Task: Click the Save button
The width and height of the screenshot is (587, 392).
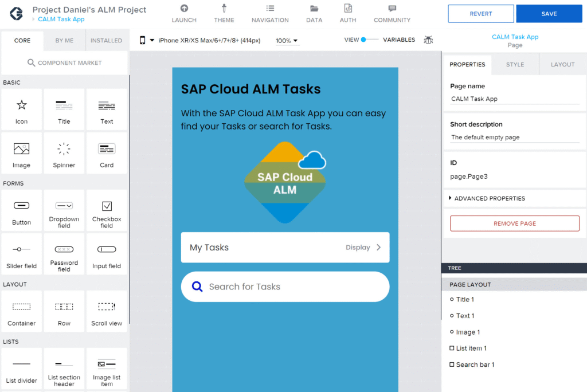Action: pos(549,14)
